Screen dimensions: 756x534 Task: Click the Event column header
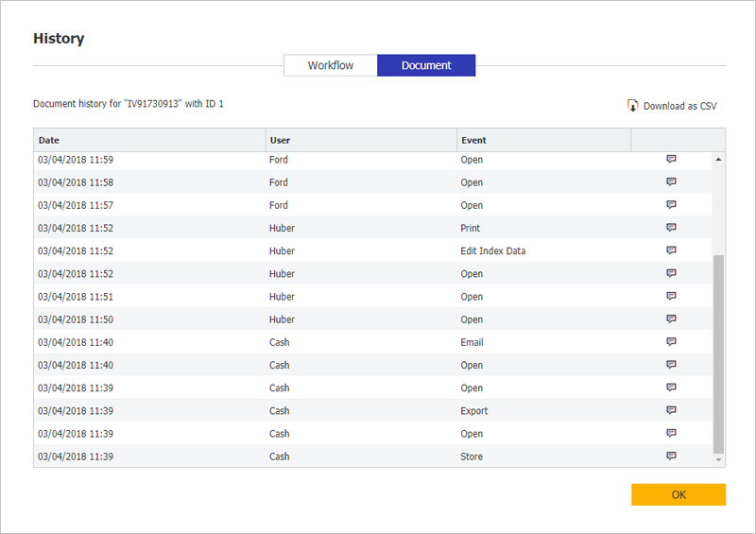(543, 140)
